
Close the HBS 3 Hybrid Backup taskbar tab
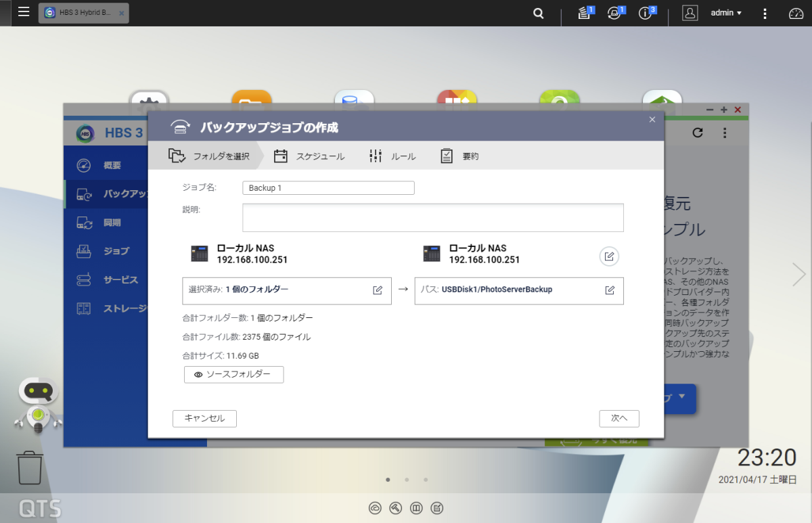point(121,13)
